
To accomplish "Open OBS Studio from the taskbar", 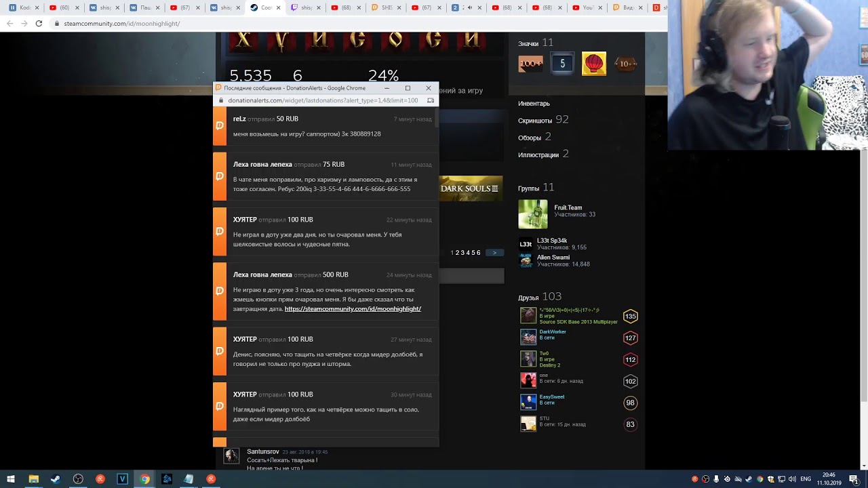I will click(78, 479).
